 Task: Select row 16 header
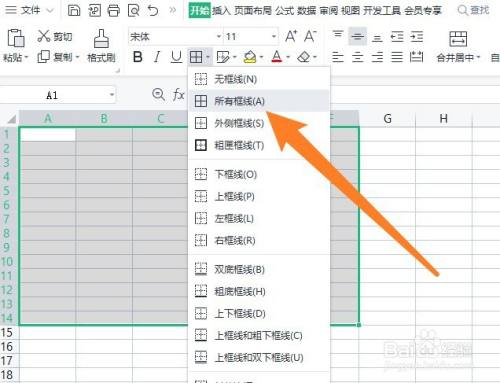click(7, 346)
